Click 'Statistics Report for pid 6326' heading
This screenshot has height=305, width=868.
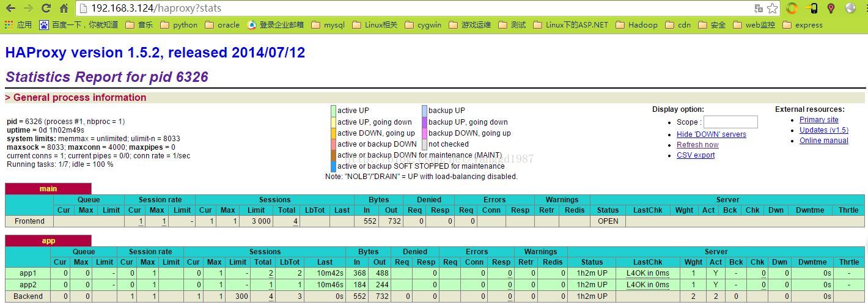pos(107,77)
